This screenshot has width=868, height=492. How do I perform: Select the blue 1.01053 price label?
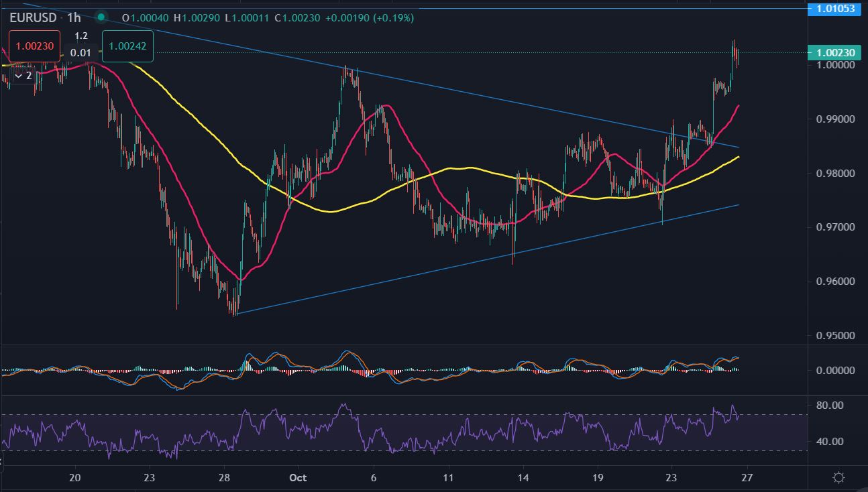[834, 9]
